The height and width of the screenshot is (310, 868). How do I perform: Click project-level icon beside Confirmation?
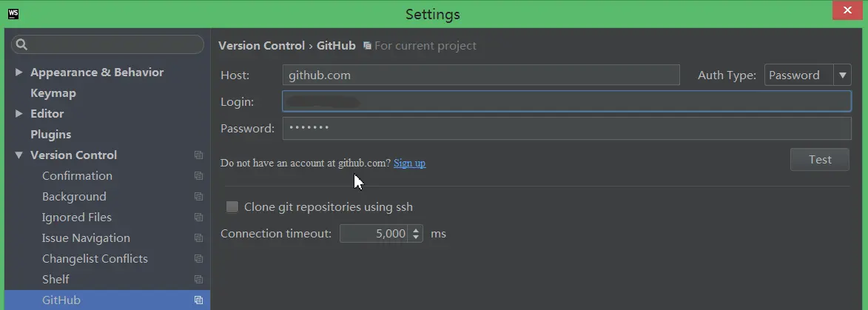[x=198, y=176]
